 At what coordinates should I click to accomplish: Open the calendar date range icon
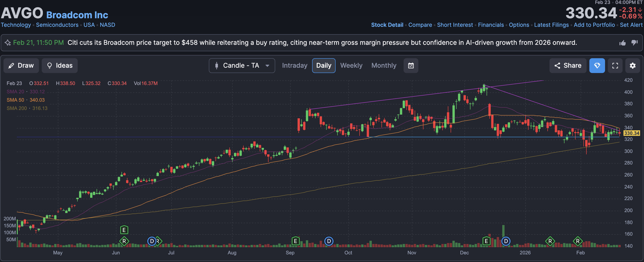click(411, 66)
